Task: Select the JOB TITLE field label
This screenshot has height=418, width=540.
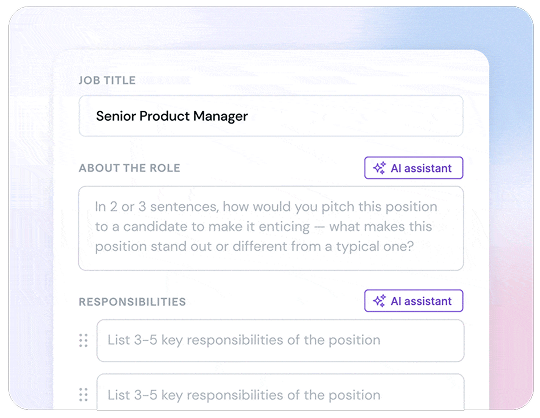Action: point(107,80)
